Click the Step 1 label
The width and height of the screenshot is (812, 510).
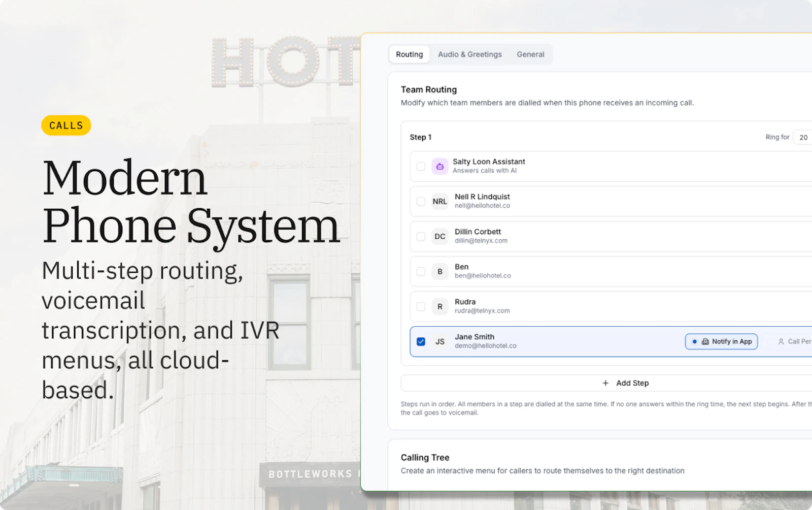tap(420, 137)
